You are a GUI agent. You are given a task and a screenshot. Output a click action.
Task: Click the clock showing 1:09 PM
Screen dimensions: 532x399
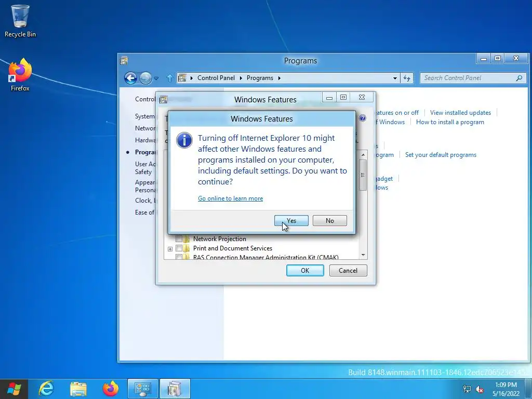pos(506,389)
